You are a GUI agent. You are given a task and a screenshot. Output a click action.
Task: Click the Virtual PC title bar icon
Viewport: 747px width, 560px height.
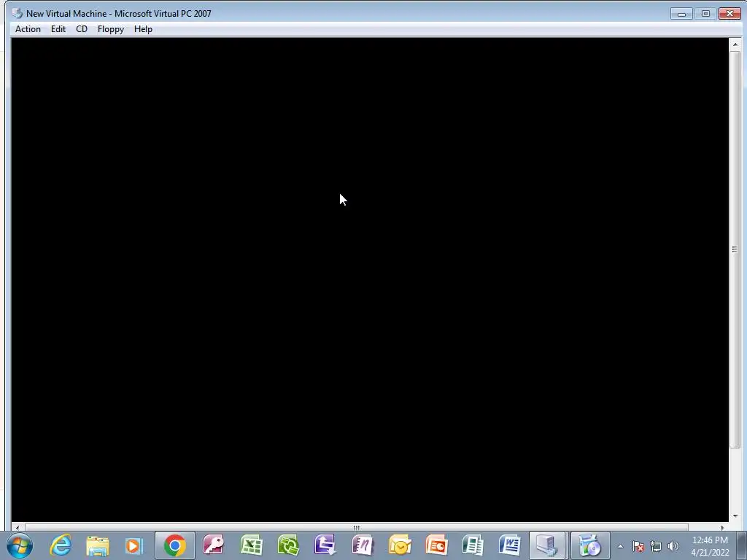(x=18, y=13)
